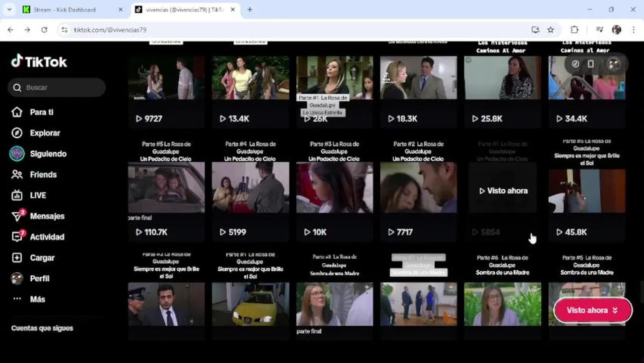
Task: Click the TikTok logo in sidebar
Action: click(x=39, y=62)
